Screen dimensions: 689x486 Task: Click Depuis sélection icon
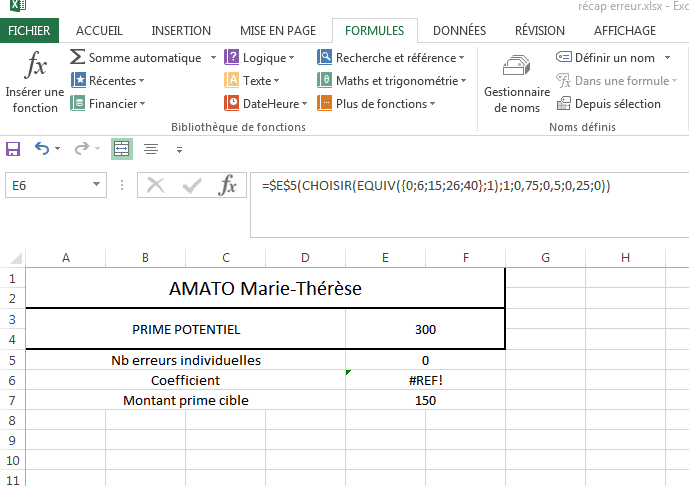563,104
